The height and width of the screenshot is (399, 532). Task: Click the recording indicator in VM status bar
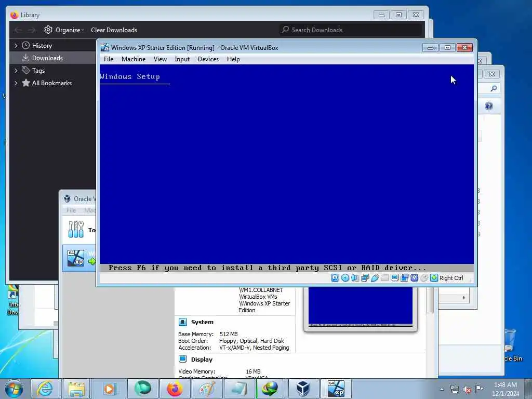[404, 278]
